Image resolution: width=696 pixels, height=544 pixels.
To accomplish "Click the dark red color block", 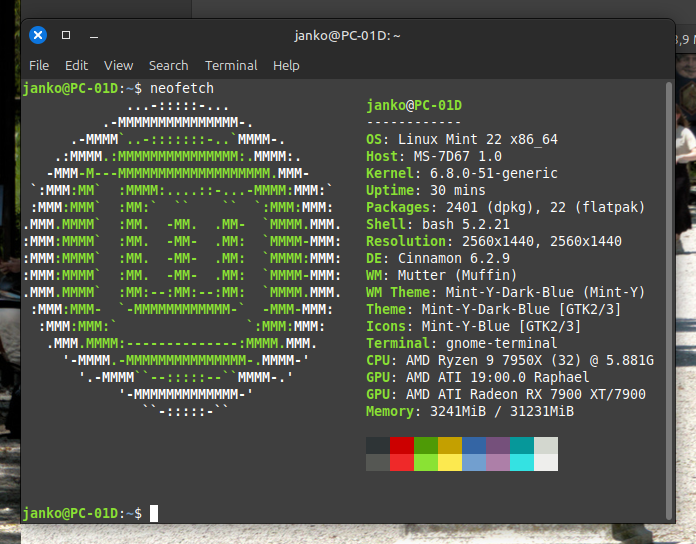I will pyautogui.click(x=402, y=445).
